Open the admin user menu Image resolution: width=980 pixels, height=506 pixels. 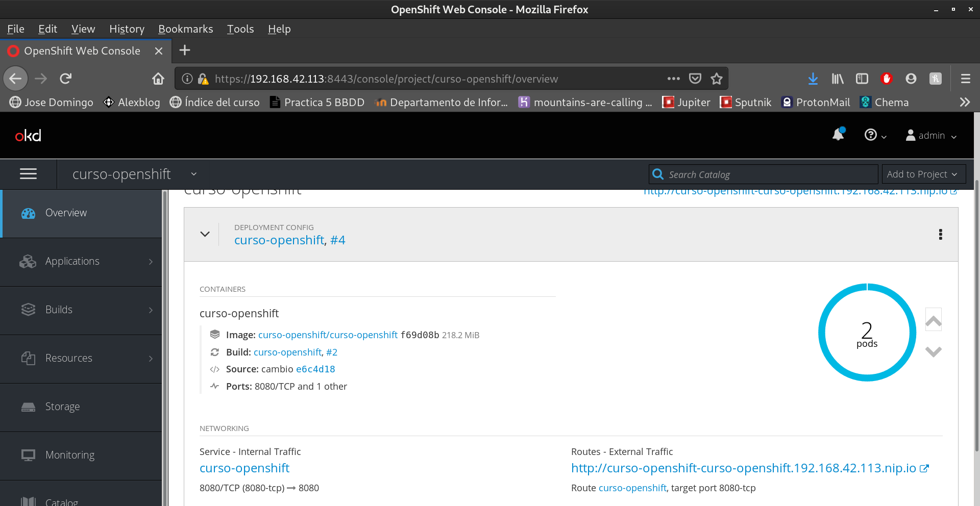click(931, 135)
